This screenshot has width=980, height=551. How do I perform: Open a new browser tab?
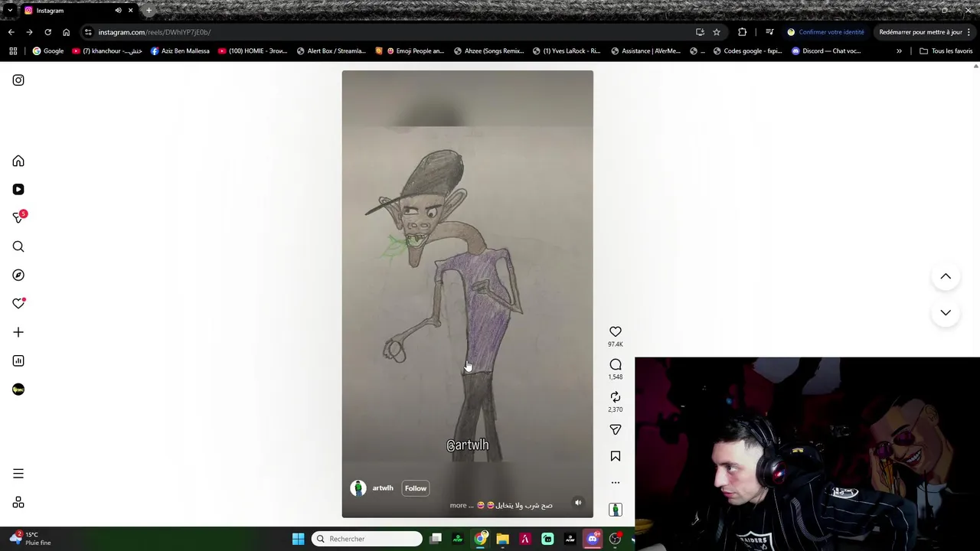tap(149, 11)
